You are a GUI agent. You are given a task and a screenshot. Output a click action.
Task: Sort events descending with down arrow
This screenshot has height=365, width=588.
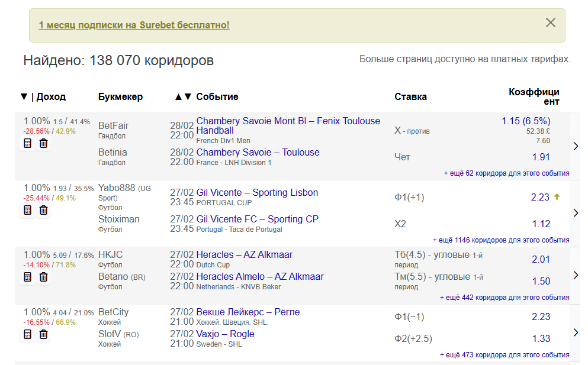point(188,96)
